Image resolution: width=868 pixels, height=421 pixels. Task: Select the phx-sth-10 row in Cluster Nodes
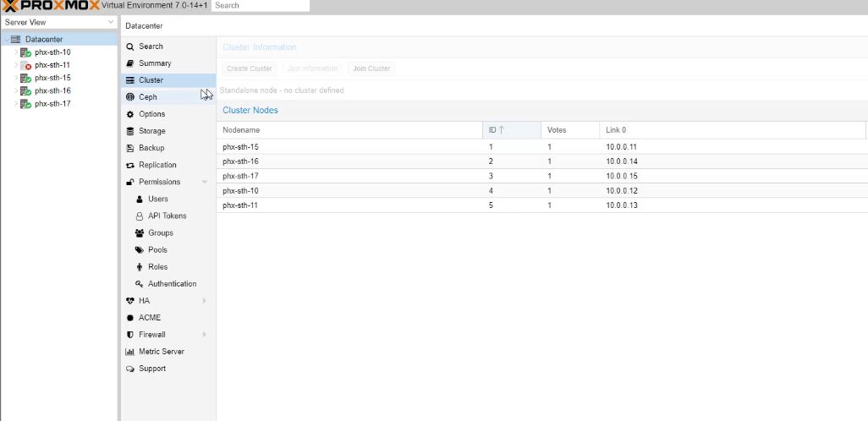[542, 191]
